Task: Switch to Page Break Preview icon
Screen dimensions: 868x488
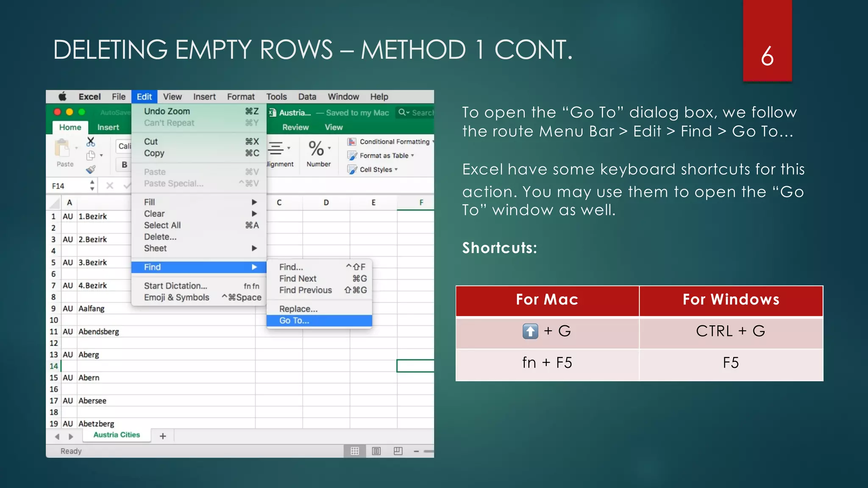Action: pyautogui.click(x=398, y=451)
